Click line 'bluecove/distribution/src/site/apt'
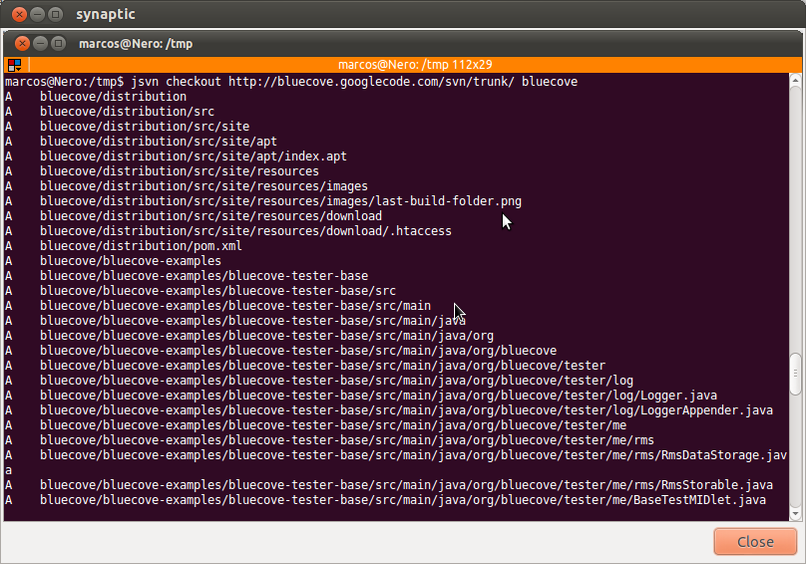The image size is (806, 564). coord(158,141)
